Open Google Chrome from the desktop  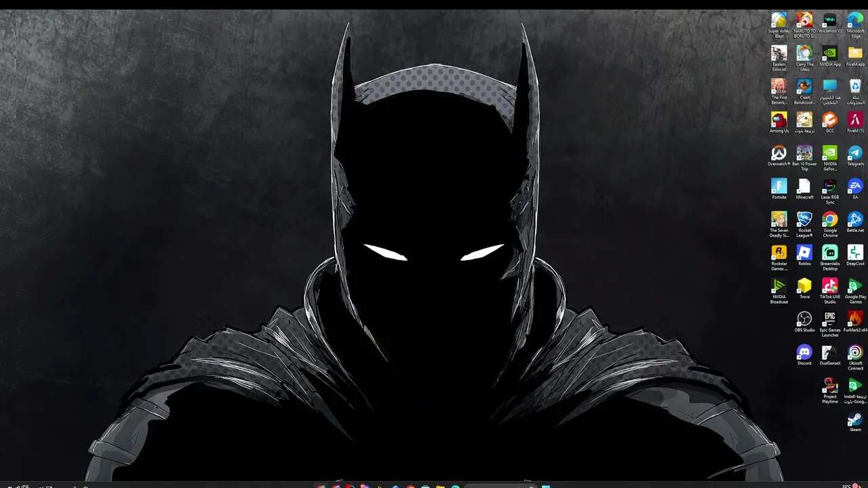pos(830,220)
